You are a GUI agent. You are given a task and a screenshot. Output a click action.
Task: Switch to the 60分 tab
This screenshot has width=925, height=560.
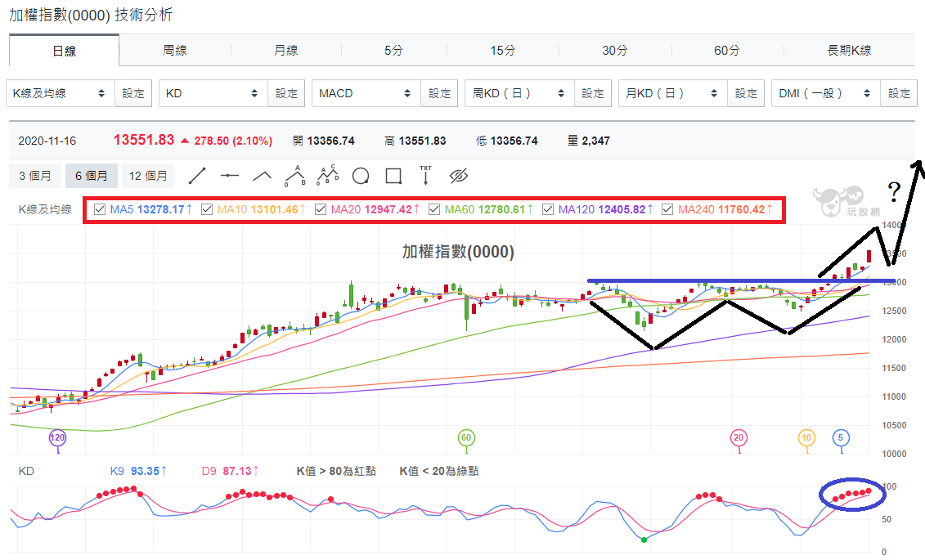coord(726,51)
